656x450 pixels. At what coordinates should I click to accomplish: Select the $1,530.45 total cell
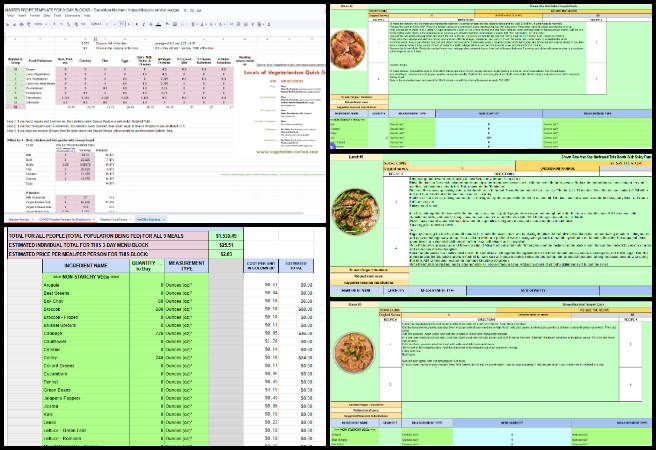(226, 236)
